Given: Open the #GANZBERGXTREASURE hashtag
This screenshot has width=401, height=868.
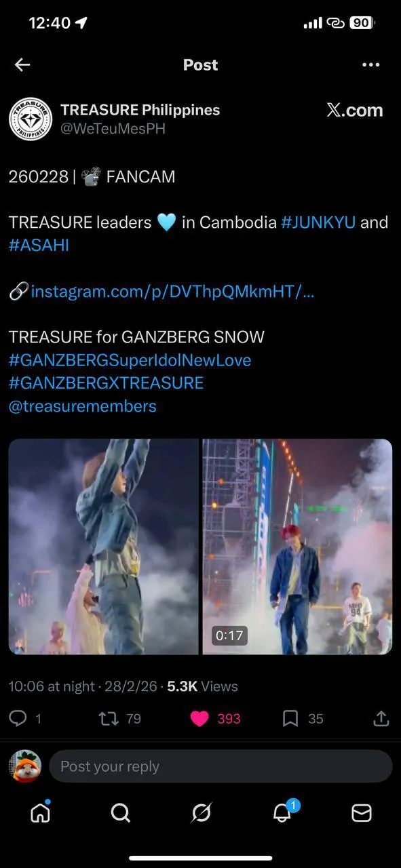Looking at the screenshot, I should pyautogui.click(x=106, y=382).
